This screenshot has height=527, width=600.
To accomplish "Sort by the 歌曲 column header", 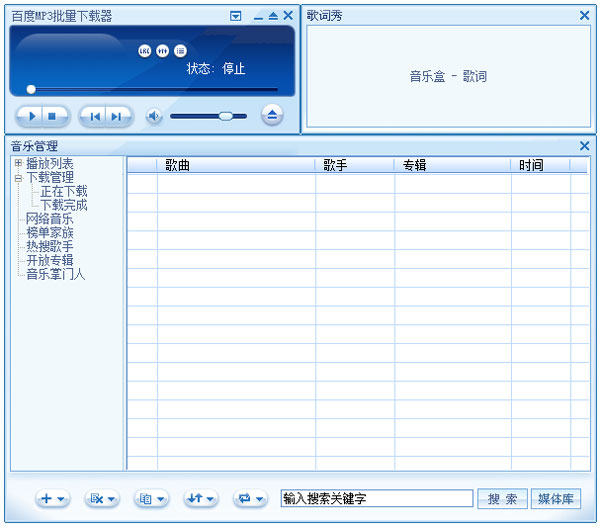I will [x=236, y=165].
